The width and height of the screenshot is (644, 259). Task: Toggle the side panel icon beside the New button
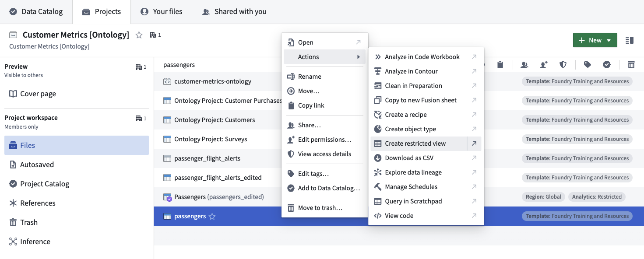630,40
